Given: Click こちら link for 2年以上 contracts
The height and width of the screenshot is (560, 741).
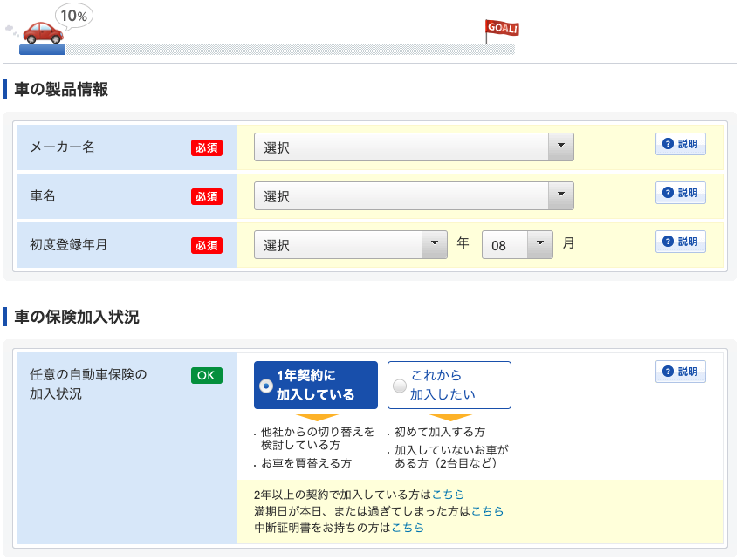Looking at the screenshot, I should tap(448, 495).
